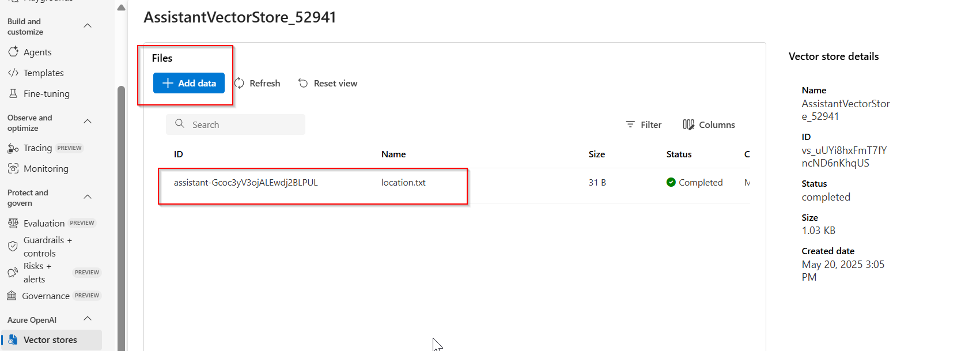The height and width of the screenshot is (351, 980).
Task: Click the sidebar scroll up arrow
Action: pyautogui.click(x=121, y=8)
